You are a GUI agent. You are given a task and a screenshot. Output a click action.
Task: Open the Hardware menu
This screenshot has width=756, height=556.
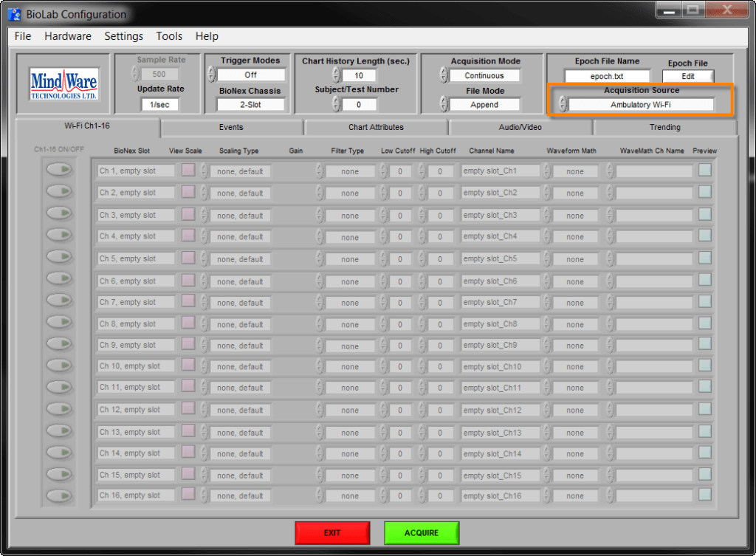click(67, 36)
